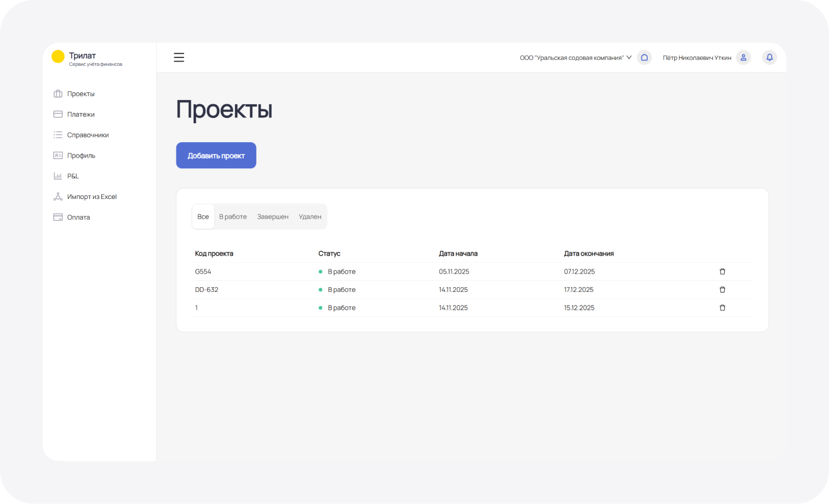Delete project DD-632 with trash icon
The width and height of the screenshot is (829, 504).
pyautogui.click(x=722, y=290)
